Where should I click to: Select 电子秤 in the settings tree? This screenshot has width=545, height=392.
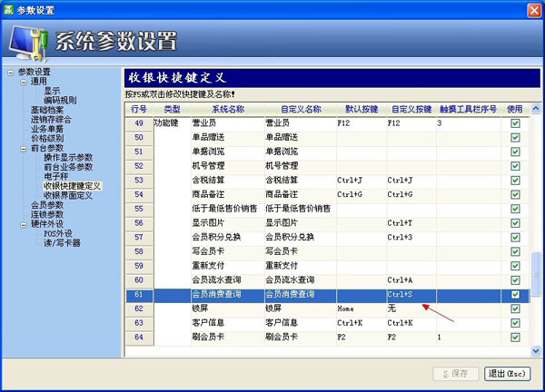55,176
